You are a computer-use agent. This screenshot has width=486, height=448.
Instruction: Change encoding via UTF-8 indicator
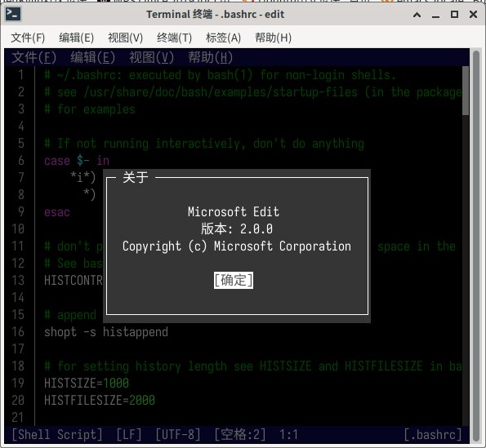pos(178,434)
